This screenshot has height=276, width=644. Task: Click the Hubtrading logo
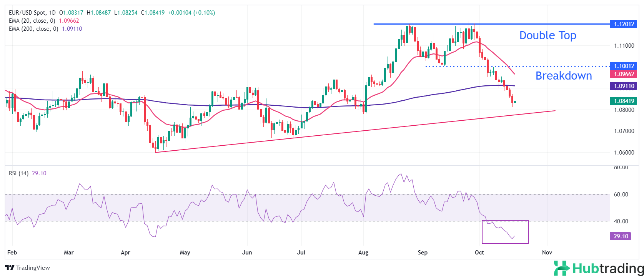(599, 268)
